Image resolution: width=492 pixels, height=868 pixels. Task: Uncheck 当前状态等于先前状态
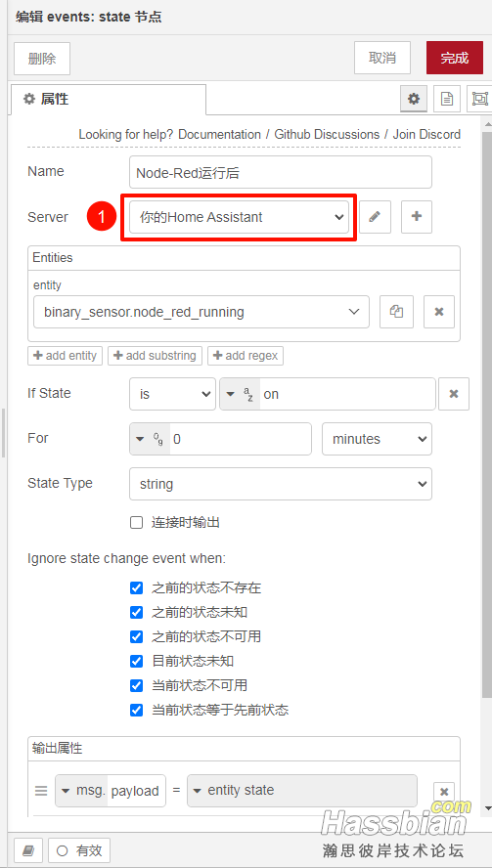coord(136,710)
